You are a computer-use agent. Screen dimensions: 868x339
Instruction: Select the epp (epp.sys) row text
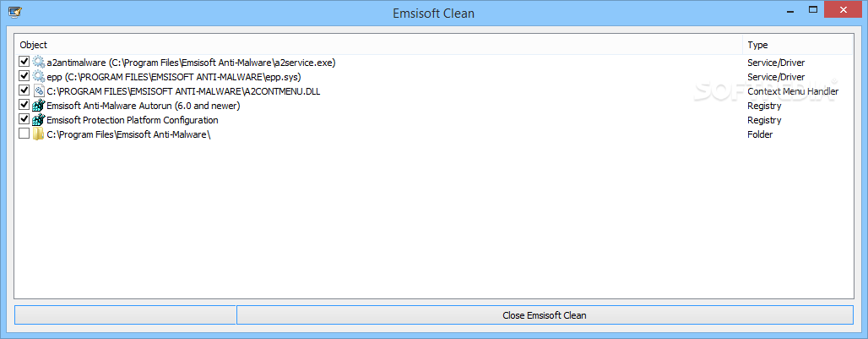click(x=174, y=77)
